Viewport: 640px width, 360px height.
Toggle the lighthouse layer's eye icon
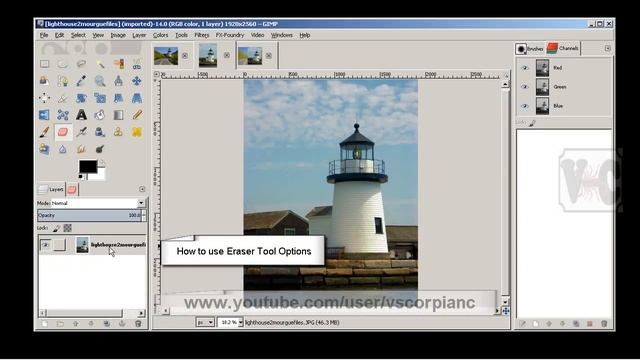click(x=45, y=245)
